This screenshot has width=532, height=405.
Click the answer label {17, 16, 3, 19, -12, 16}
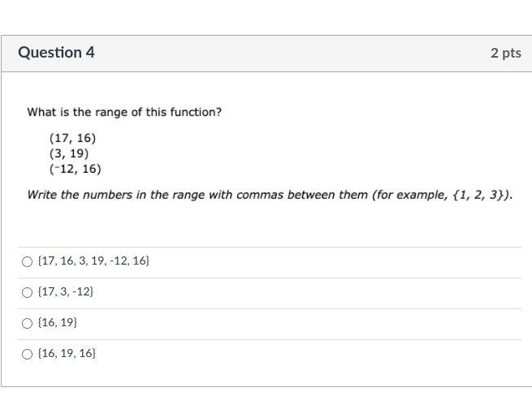(x=93, y=261)
